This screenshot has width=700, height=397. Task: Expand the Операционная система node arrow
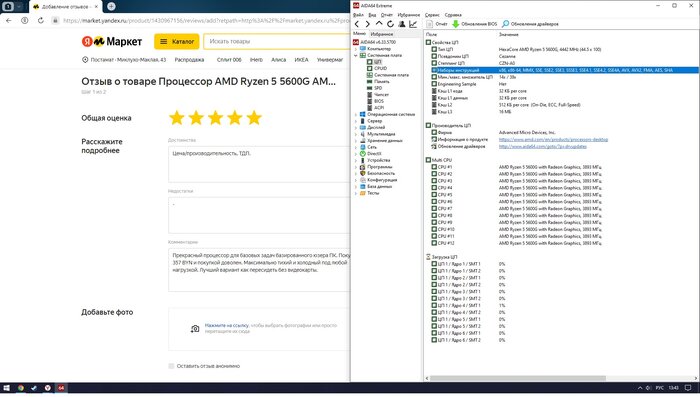pos(356,114)
